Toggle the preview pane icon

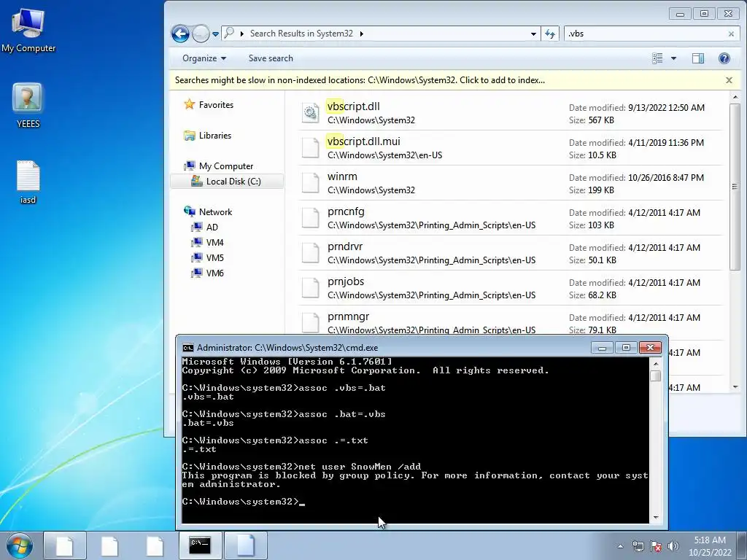pyautogui.click(x=698, y=58)
